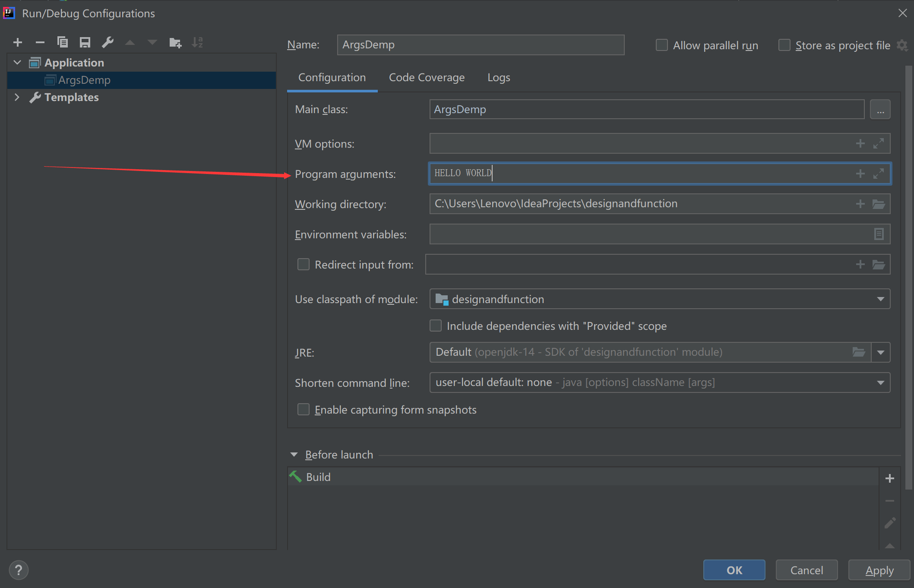Browse for Working directory folder icon
This screenshot has height=588, width=914.
click(879, 204)
